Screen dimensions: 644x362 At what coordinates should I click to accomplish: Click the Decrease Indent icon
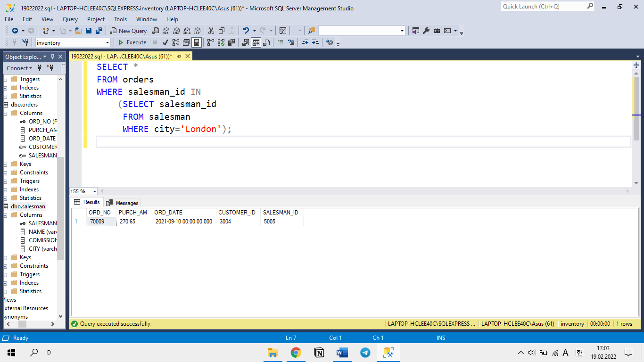point(305,42)
